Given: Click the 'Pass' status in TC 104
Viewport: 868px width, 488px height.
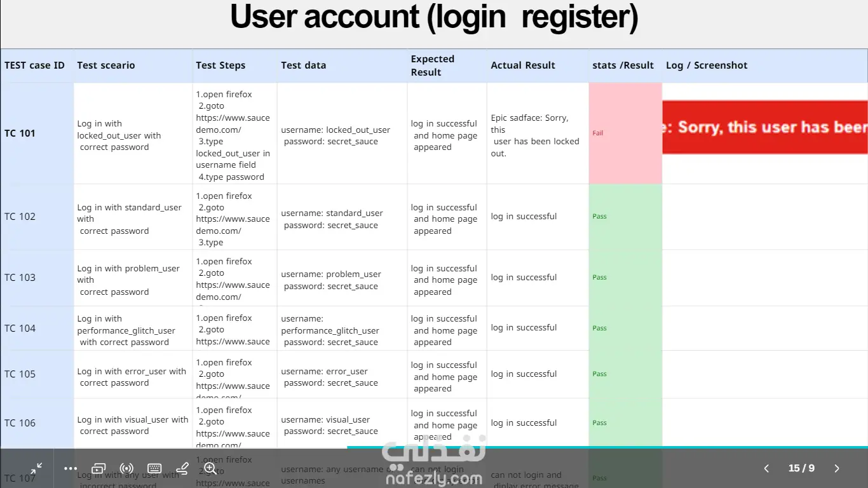Looking at the screenshot, I should 599,329.
